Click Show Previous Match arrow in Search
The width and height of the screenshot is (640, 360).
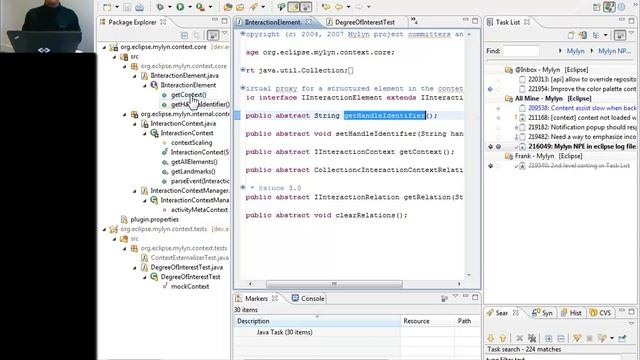[503, 338]
